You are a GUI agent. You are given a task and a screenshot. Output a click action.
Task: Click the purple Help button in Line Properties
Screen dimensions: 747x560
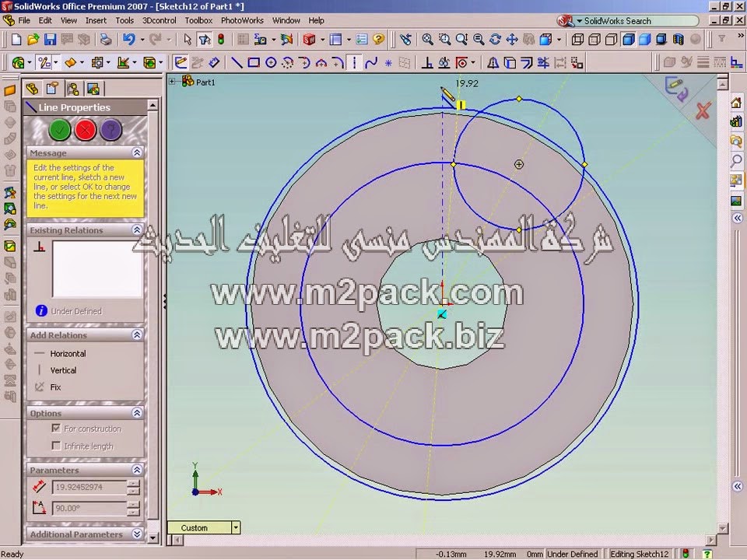tap(111, 130)
